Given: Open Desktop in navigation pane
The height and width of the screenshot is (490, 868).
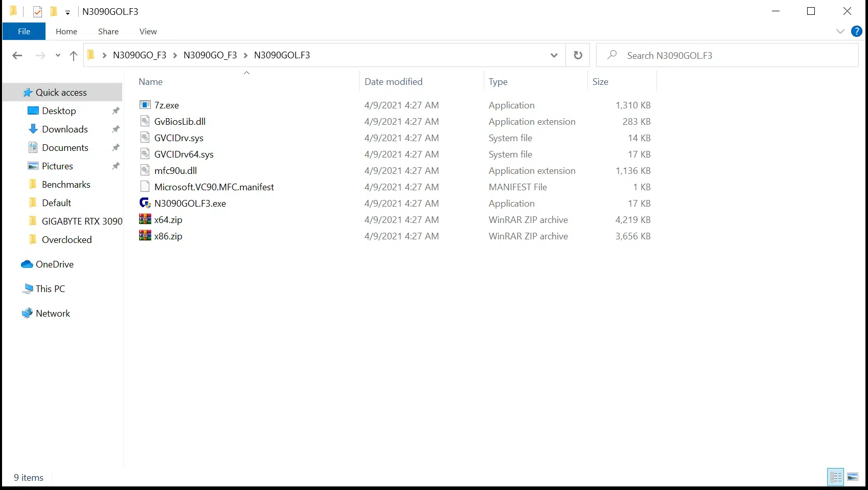Looking at the screenshot, I should [x=59, y=111].
